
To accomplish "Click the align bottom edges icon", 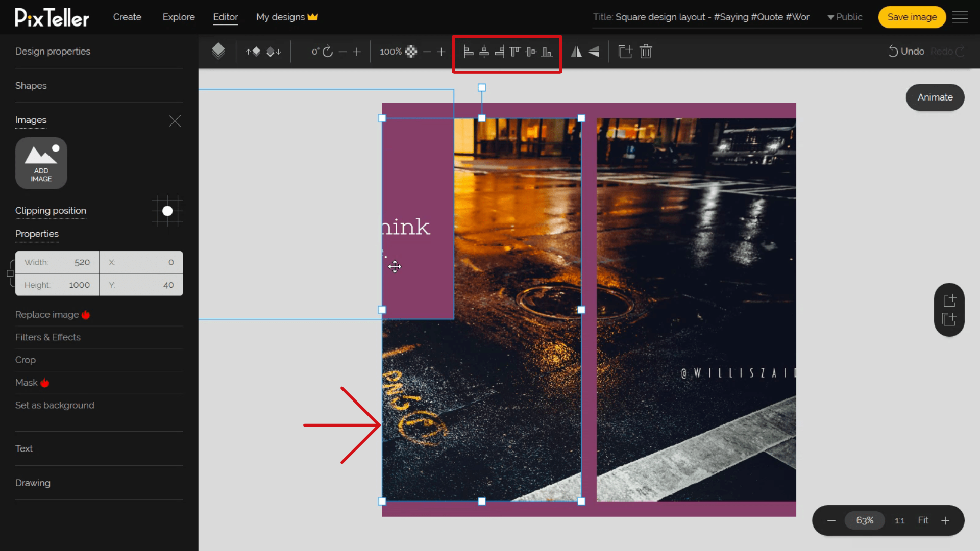I will [x=547, y=51].
